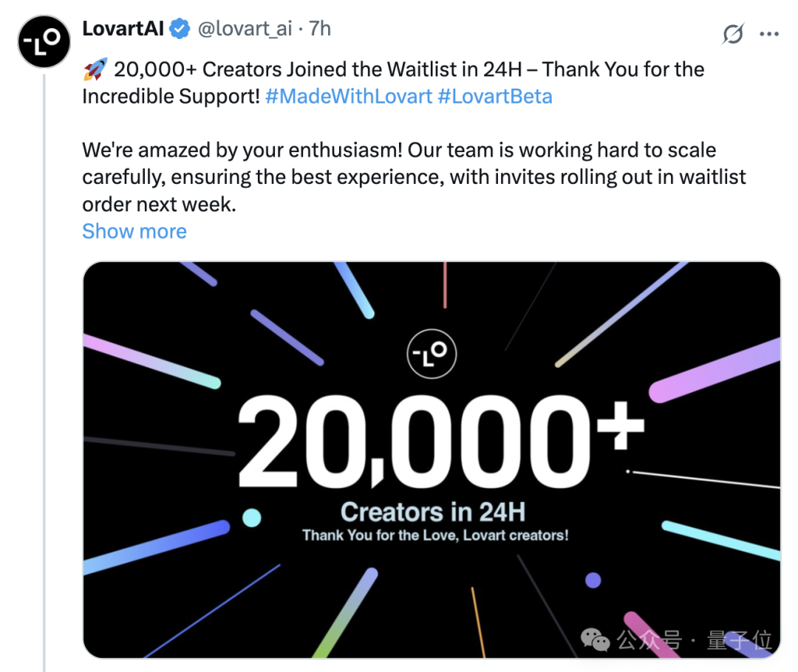The width and height of the screenshot is (798, 672).
Task: Open the 7h timestamp permalink
Action: click(320, 29)
